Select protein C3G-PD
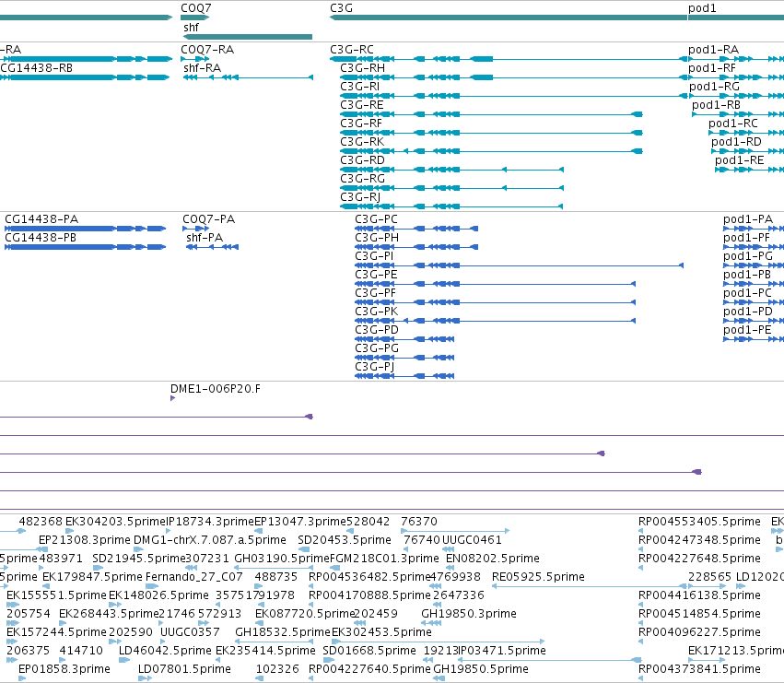 click(377, 330)
